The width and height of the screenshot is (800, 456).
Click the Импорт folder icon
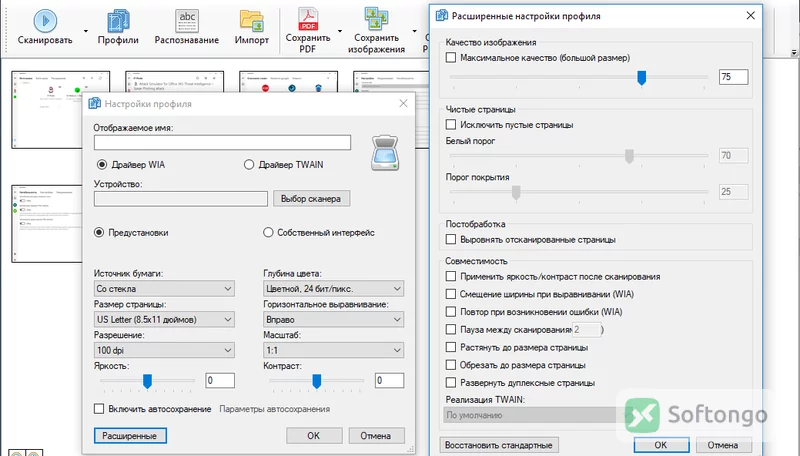tap(252, 21)
